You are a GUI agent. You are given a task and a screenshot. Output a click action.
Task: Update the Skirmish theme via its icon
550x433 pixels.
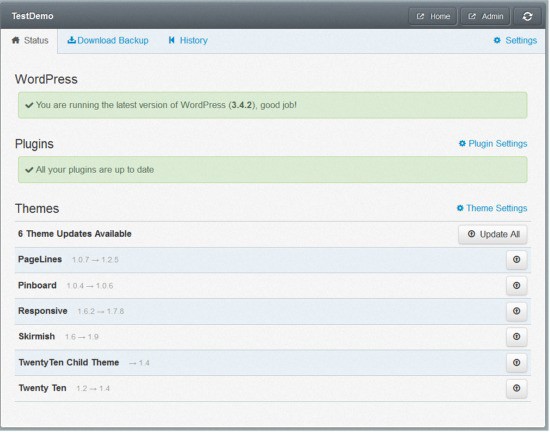(516, 337)
